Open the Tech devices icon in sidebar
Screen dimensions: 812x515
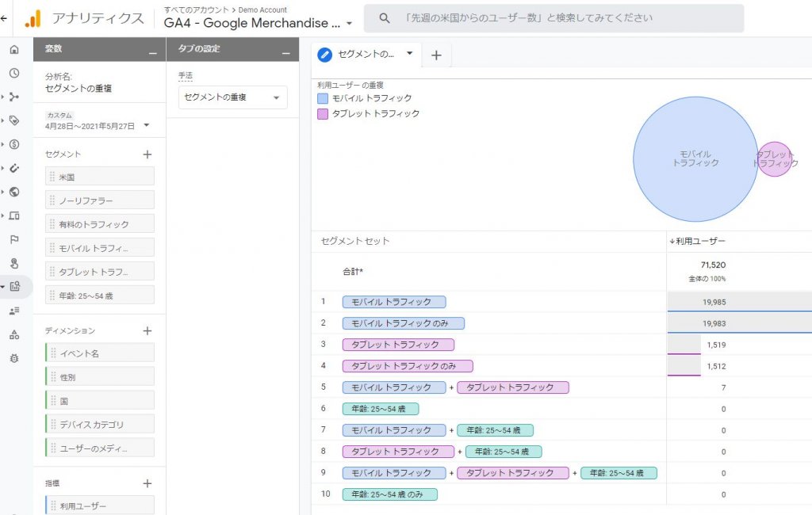(14, 216)
